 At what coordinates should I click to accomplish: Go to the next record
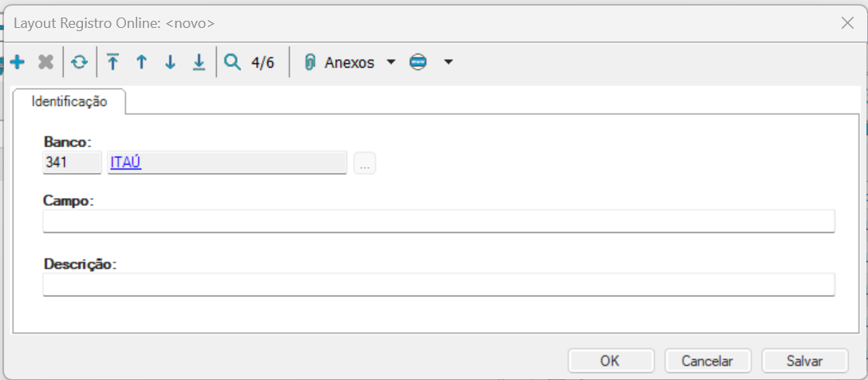170,62
